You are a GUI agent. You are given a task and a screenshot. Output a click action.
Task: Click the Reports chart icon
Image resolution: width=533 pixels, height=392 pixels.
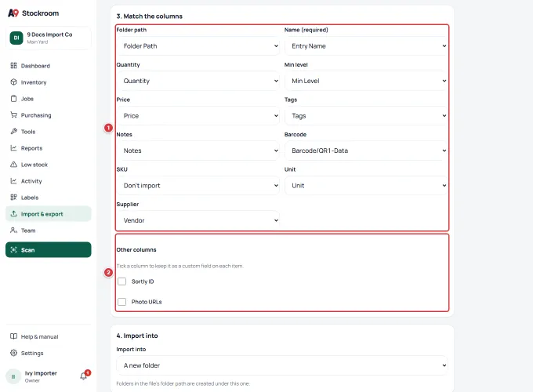point(13,148)
